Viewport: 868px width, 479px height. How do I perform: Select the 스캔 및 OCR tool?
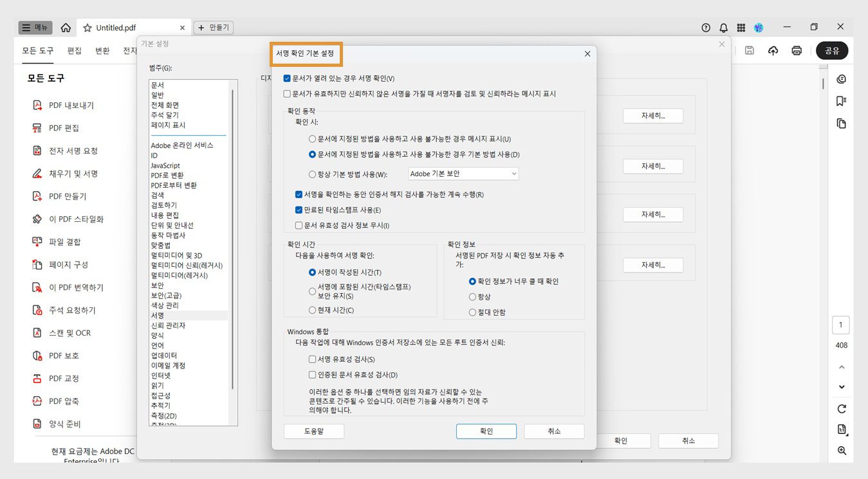coord(64,332)
